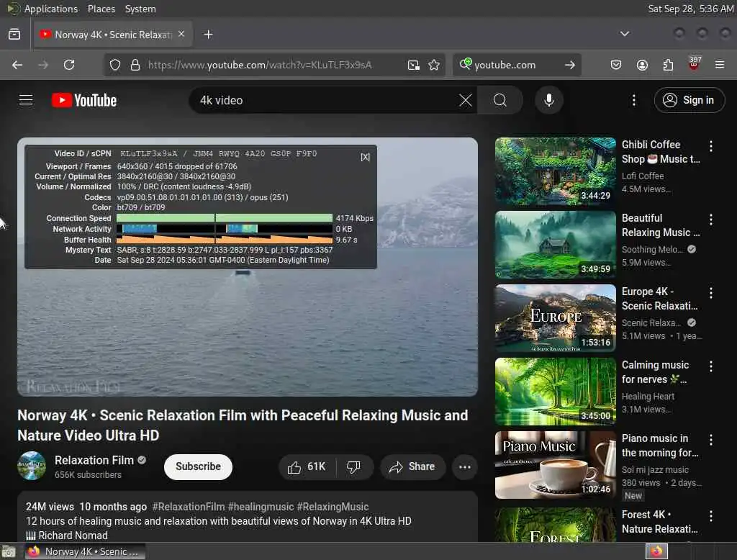The height and width of the screenshot is (560, 737).
Task: Open options for Beautiful Relaxing Music video
Action: click(x=711, y=220)
